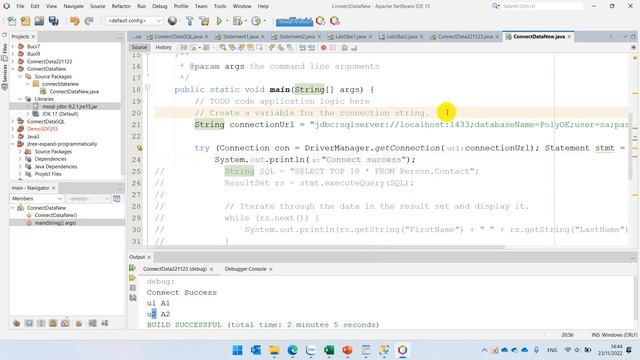
Task: Click the green Run Project icon
Action: coord(219,21)
